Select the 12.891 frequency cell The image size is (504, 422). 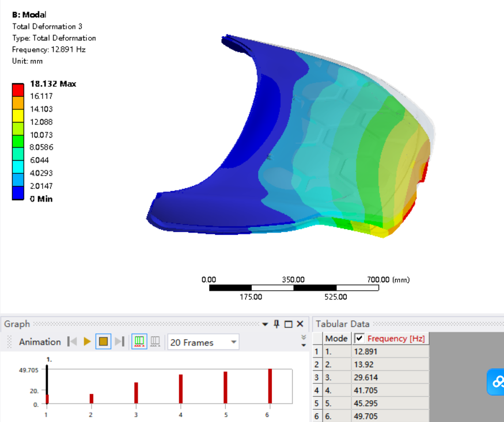tap(390, 352)
